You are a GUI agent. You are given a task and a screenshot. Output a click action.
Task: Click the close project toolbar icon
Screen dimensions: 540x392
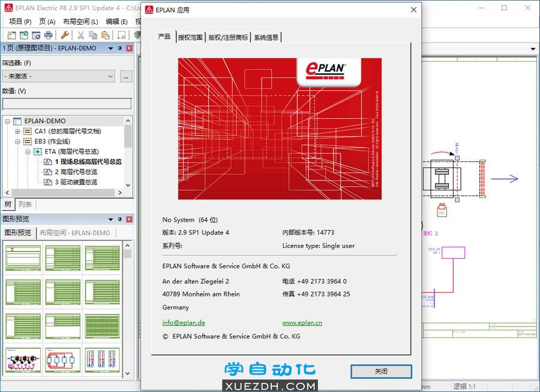click(x=36, y=35)
